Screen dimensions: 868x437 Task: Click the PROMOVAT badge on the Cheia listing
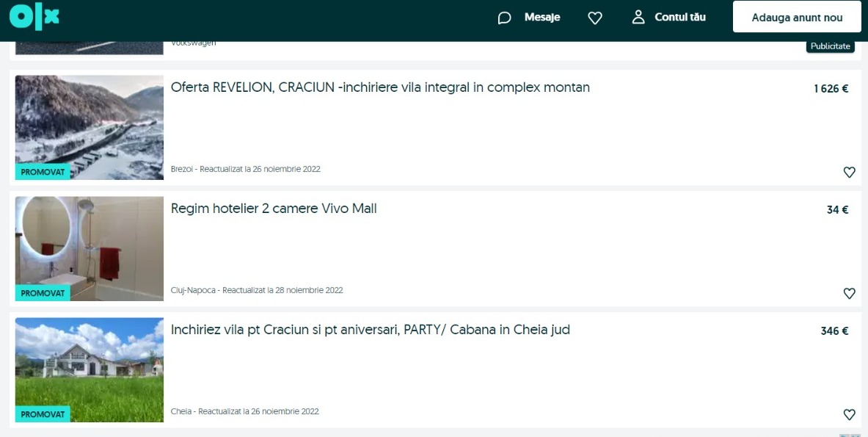coord(43,414)
